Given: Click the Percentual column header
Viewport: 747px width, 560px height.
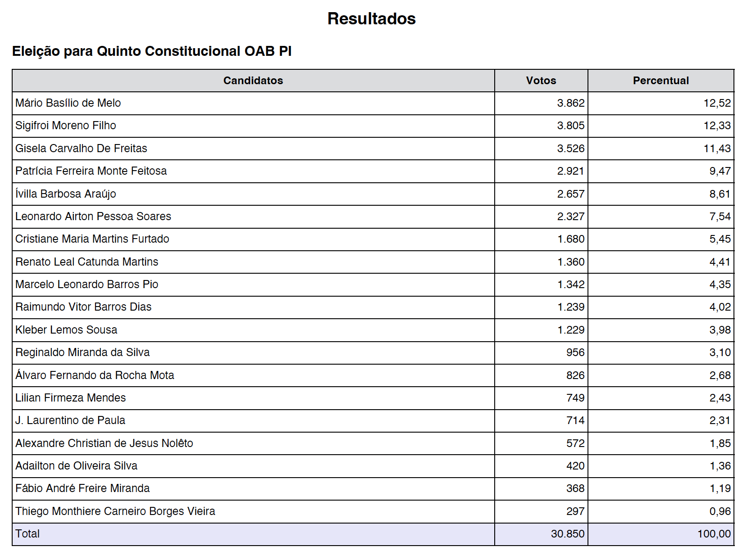Looking at the screenshot, I should [x=661, y=81].
